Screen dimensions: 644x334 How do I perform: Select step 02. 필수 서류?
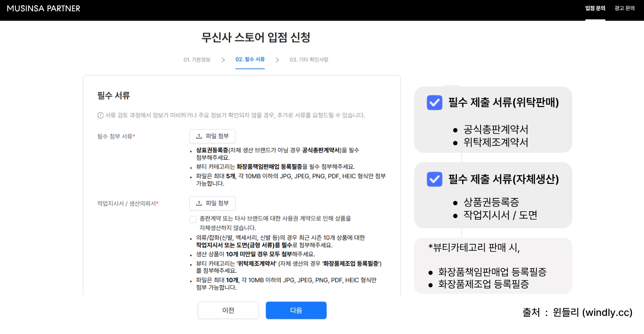click(x=250, y=60)
